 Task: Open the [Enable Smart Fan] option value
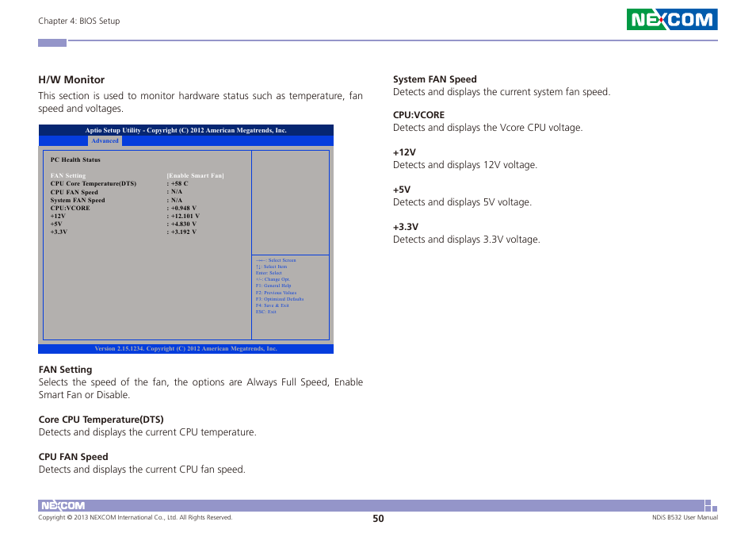pyautogui.click(x=195, y=175)
